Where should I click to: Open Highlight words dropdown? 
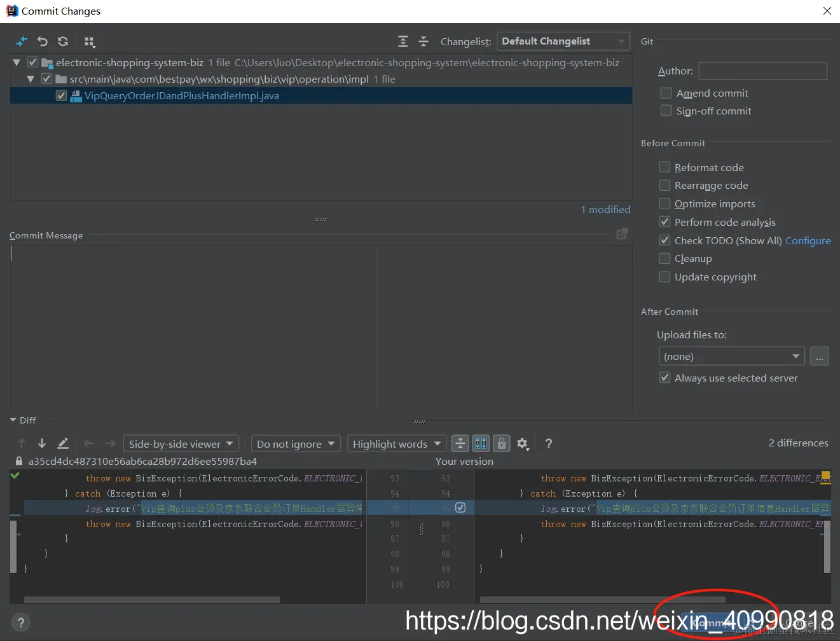coord(397,444)
